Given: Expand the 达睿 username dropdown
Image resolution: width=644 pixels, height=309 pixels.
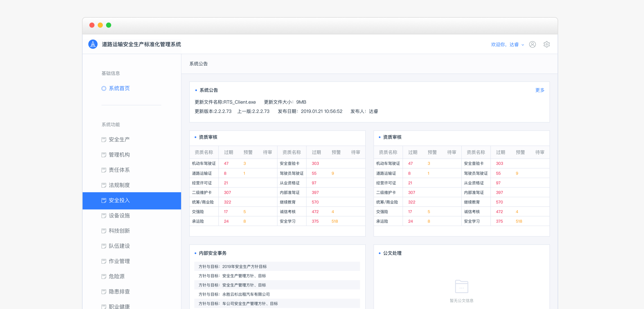Looking at the screenshot, I should [523, 45].
